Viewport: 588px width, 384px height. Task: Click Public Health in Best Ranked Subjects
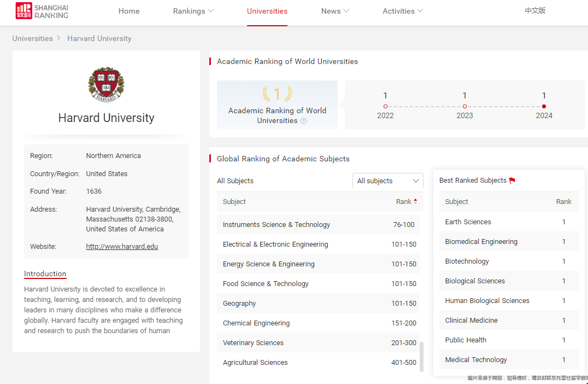click(466, 340)
